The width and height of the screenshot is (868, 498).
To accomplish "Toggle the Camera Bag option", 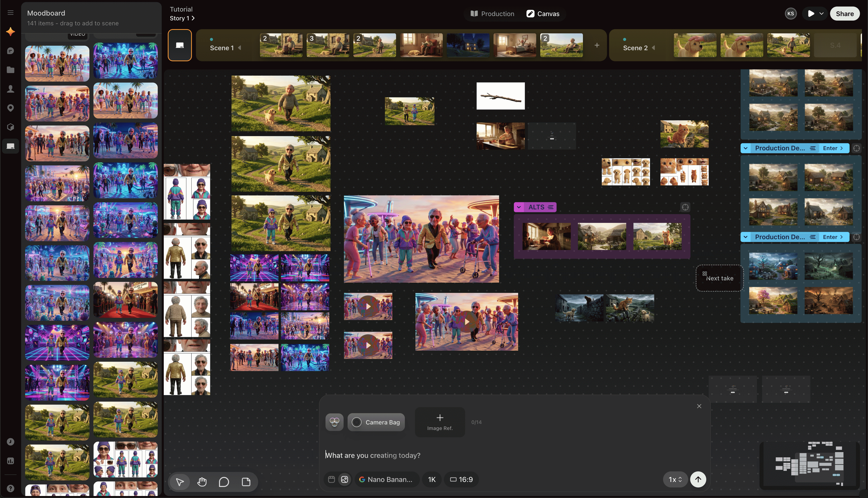I will click(376, 422).
